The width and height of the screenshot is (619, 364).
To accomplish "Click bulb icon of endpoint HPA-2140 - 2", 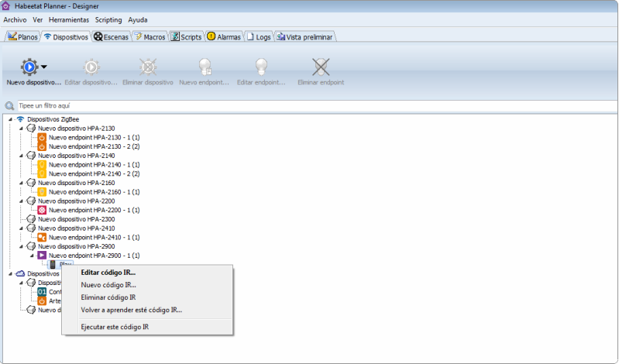I will [x=42, y=173].
